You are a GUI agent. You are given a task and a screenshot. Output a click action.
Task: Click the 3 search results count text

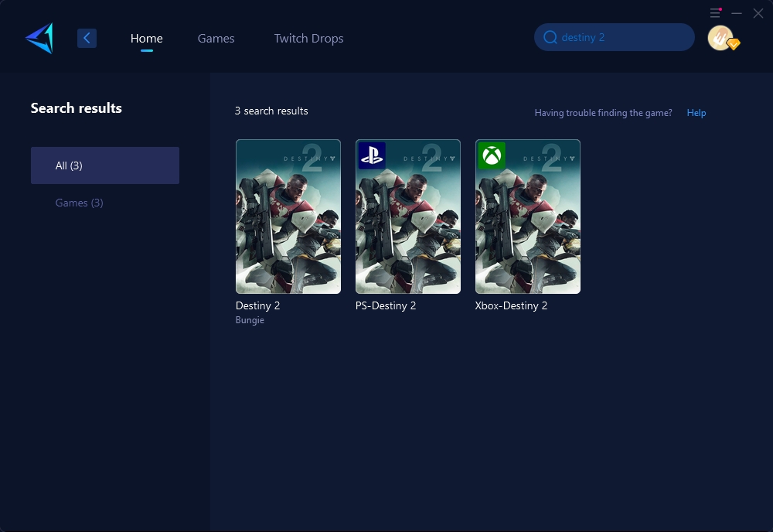[x=271, y=111]
